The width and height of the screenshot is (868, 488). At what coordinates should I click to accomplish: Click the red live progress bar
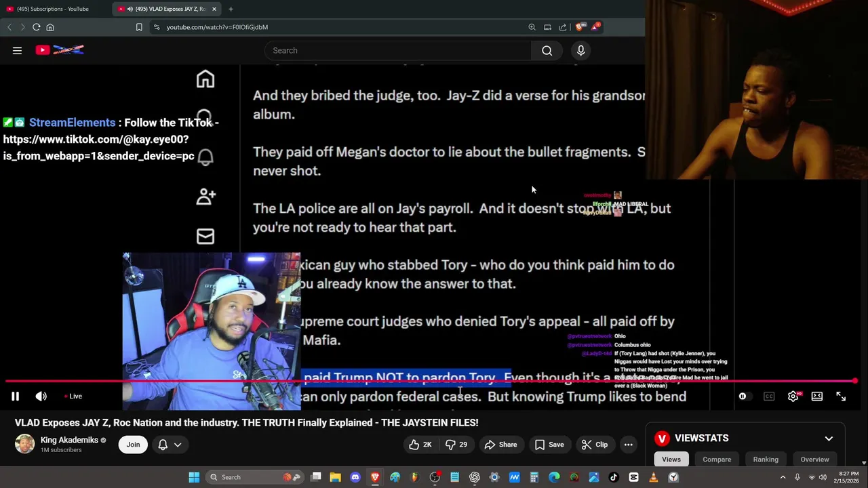(431, 381)
